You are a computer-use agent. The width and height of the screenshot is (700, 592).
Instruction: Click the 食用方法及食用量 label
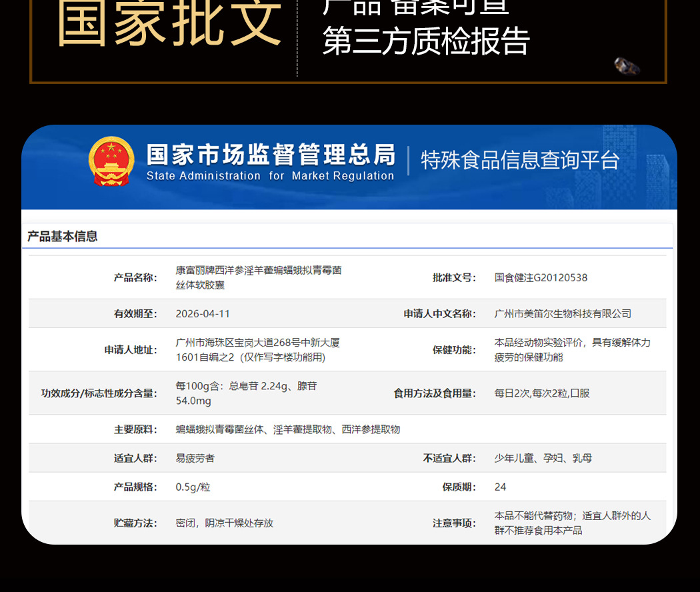(x=435, y=393)
